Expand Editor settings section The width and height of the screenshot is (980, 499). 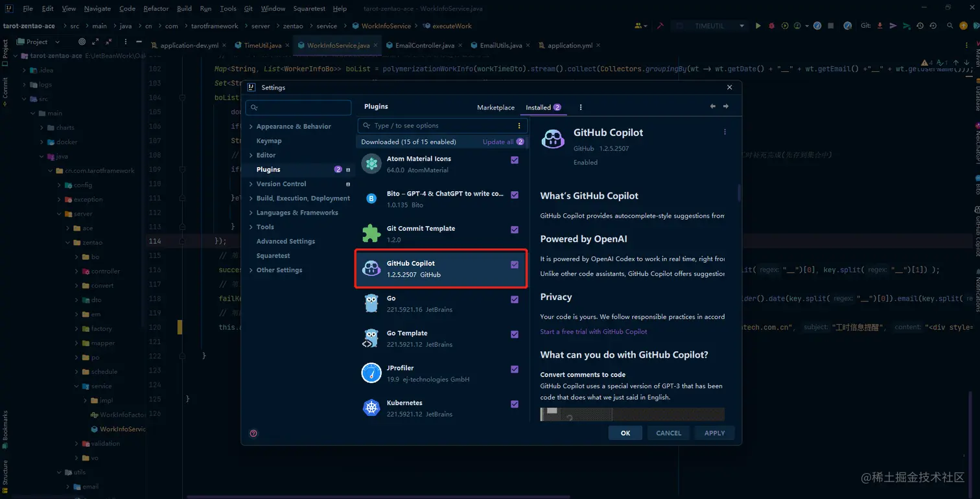(x=251, y=156)
